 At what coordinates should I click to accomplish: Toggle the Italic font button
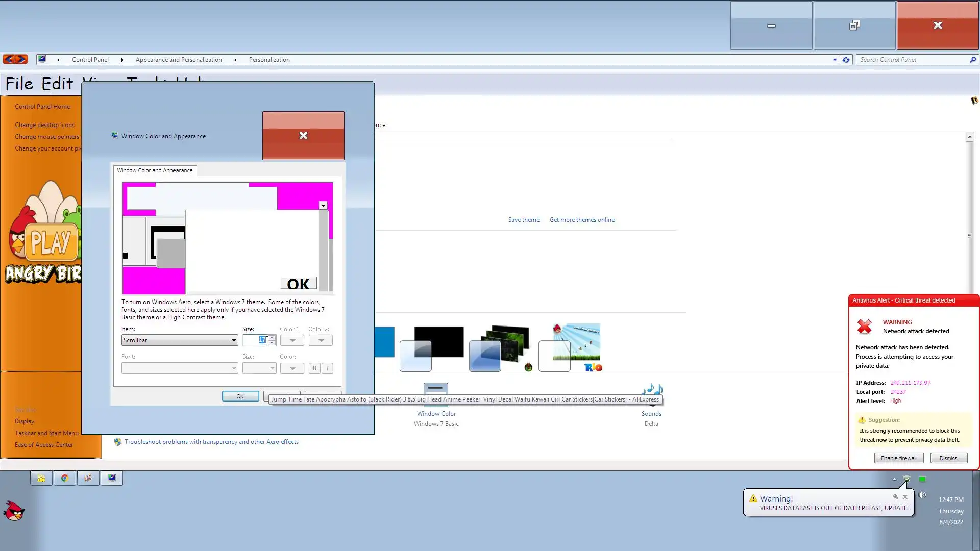(x=327, y=368)
